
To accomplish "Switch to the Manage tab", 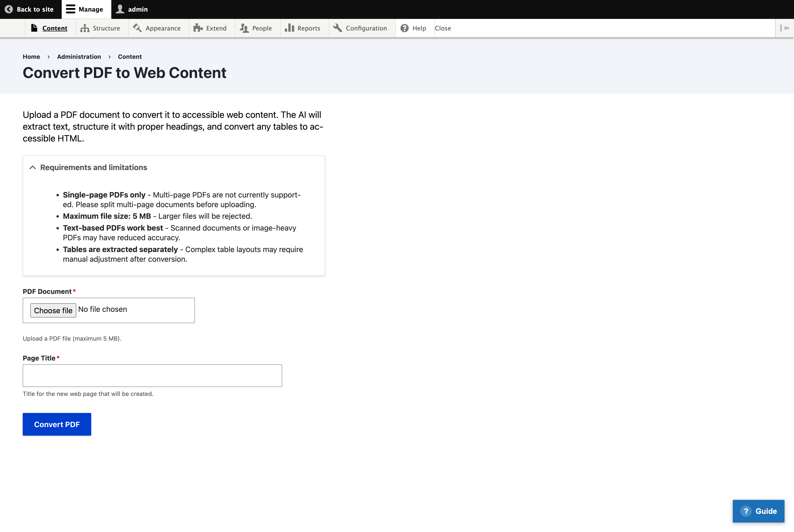I will pyautogui.click(x=86, y=9).
